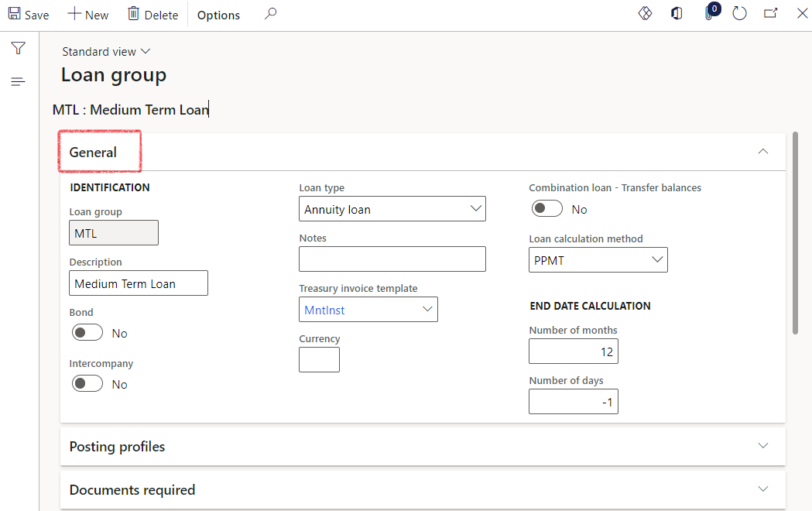
Task: Refresh the page with circular arrow
Action: click(x=739, y=14)
